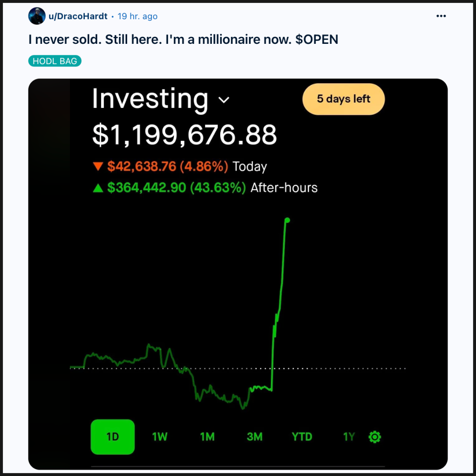Open chart settings gear icon
This screenshot has height=476, width=476.
(374, 437)
